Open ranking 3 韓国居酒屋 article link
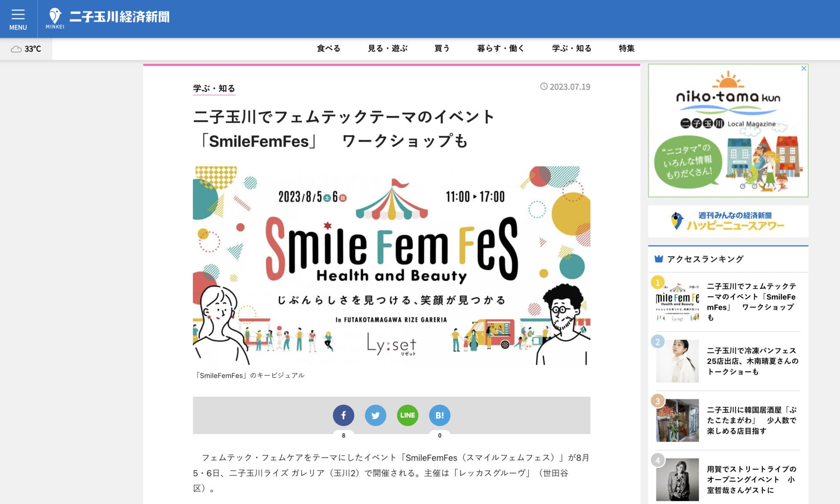Image resolution: width=840 pixels, height=504 pixels. (x=751, y=420)
